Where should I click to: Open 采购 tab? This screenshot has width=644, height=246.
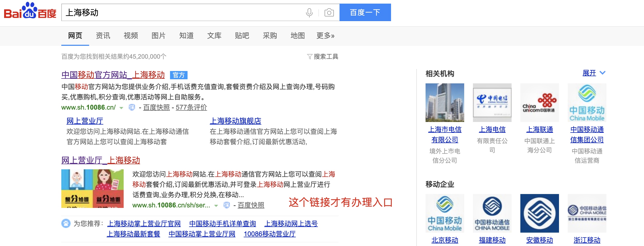pos(270,36)
